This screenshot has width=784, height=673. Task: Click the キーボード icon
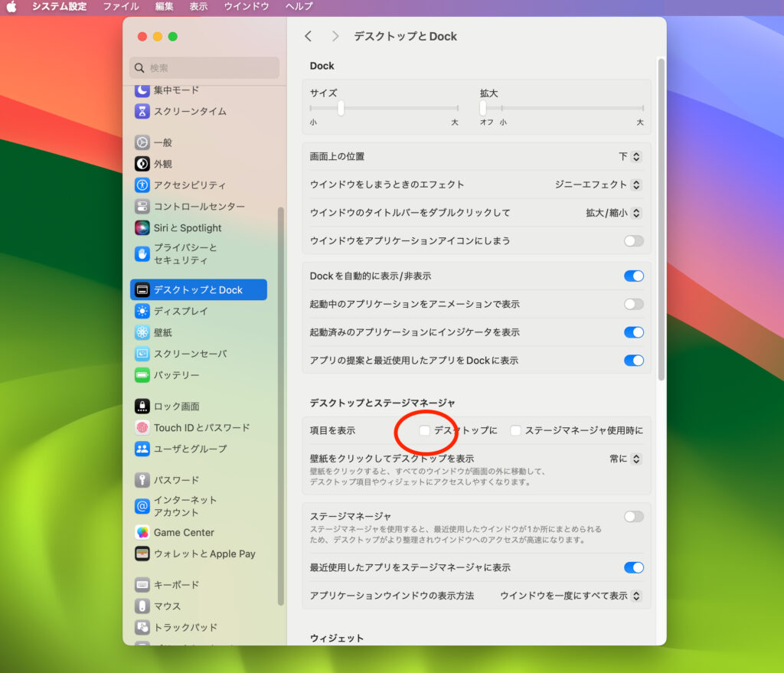pyautogui.click(x=142, y=584)
